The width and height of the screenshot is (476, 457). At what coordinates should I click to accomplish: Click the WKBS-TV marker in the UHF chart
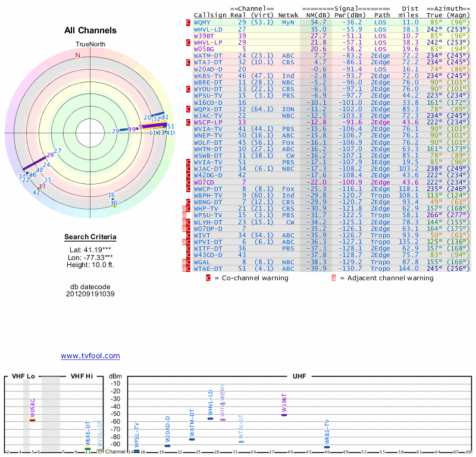pos(327,447)
